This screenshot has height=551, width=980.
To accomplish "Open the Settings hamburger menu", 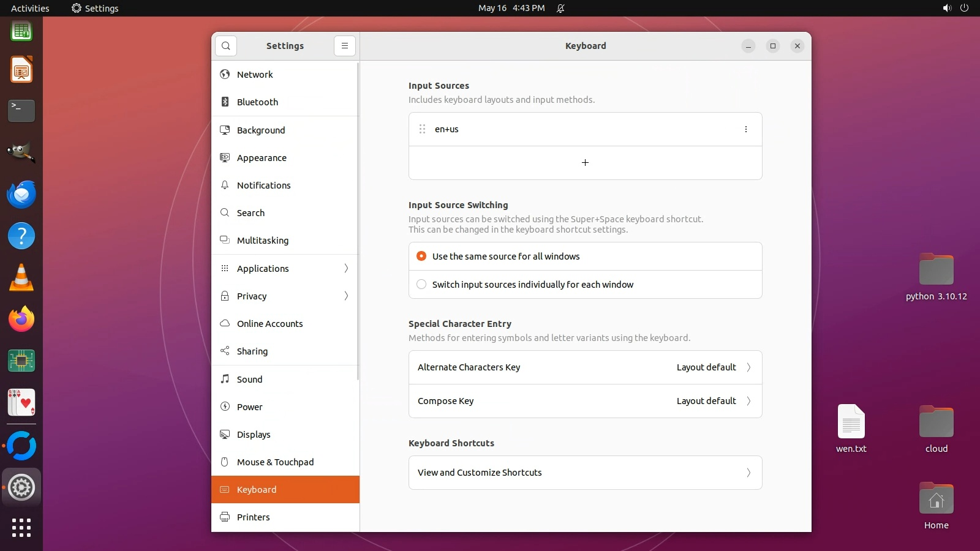I will (345, 46).
